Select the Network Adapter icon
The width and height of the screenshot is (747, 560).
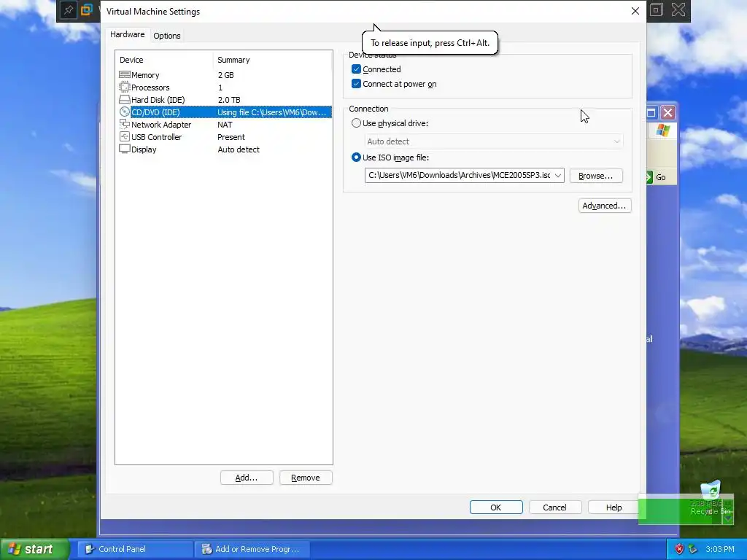click(x=124, y=124)
